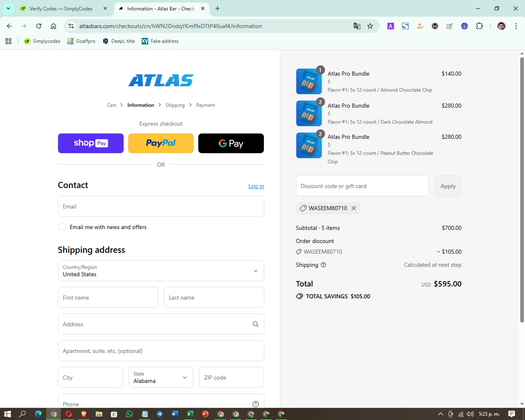View site information icon in address bar
The height and width of the screenshot is (420, 525).
coord(71,26)
